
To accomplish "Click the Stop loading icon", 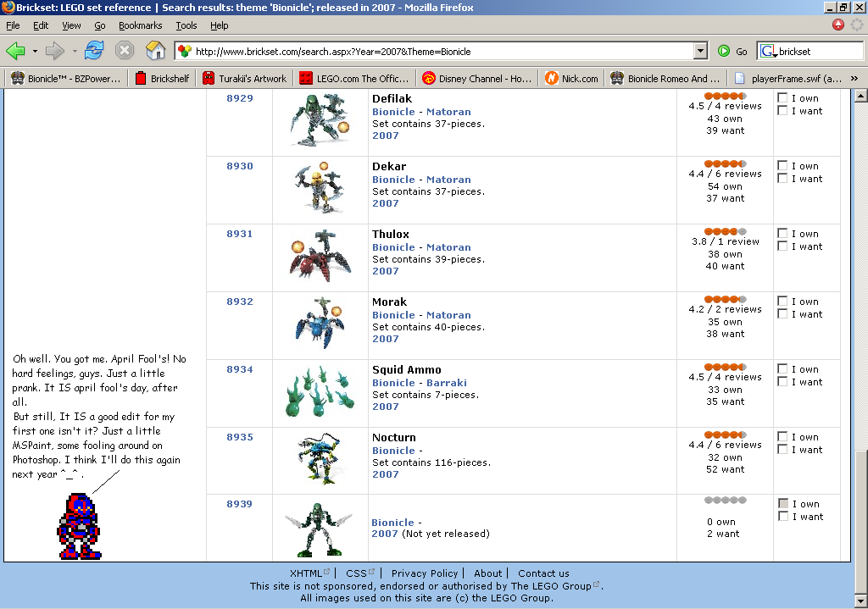I will click(125, 50).
